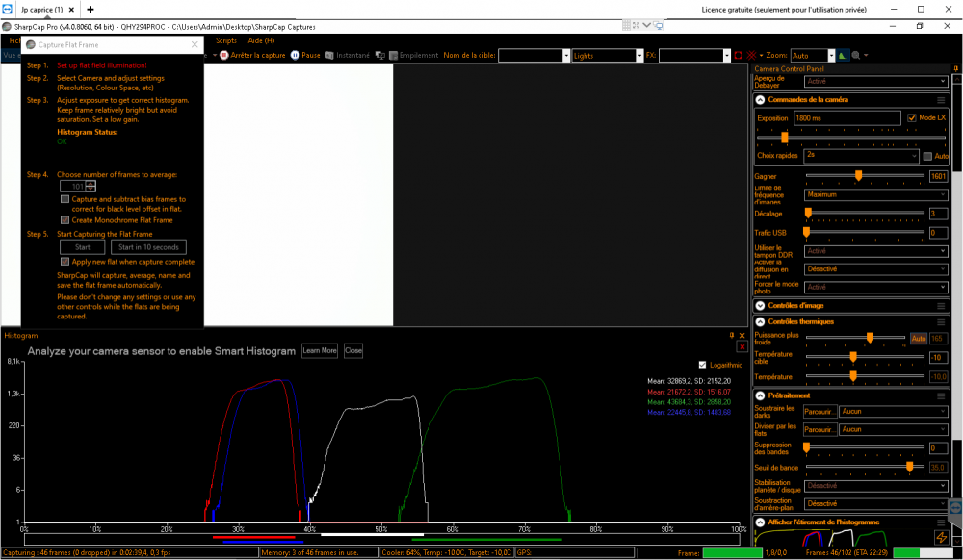Check Capture and subtract bias frames option
Screen dimensions: 963x560
coord(65,199)
